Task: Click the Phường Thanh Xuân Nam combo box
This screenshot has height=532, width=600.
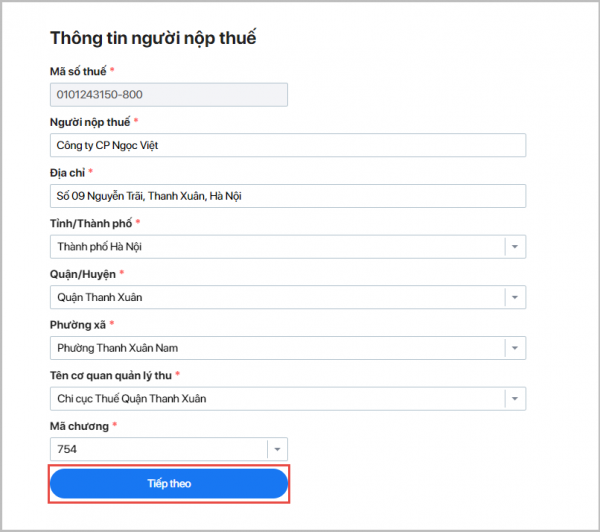Action: coord(275,348)
